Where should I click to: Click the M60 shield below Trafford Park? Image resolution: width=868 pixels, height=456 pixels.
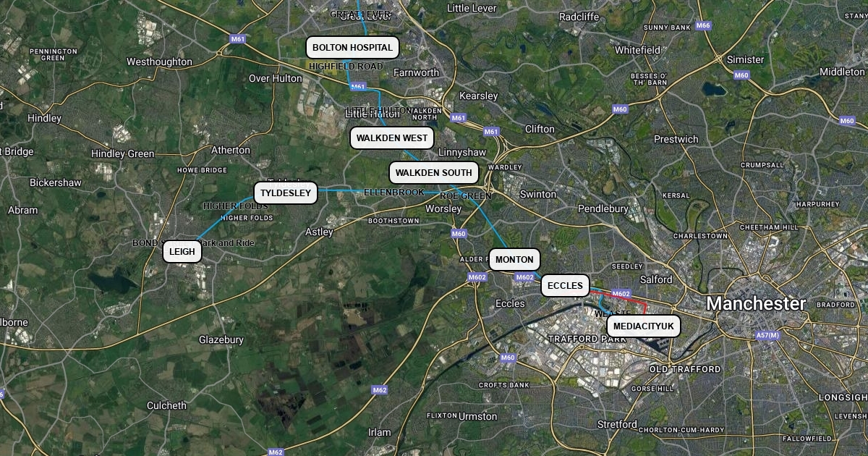508,358
